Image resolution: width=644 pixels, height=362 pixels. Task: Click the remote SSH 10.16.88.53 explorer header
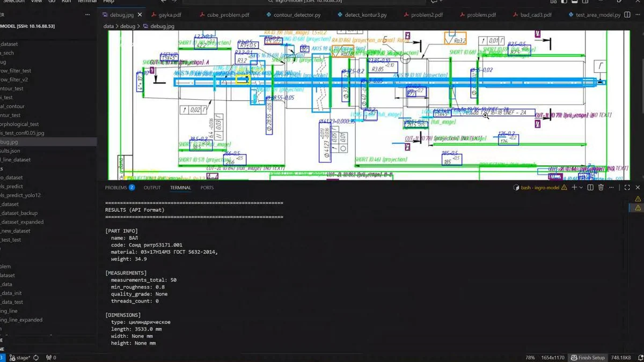point(27,26)
